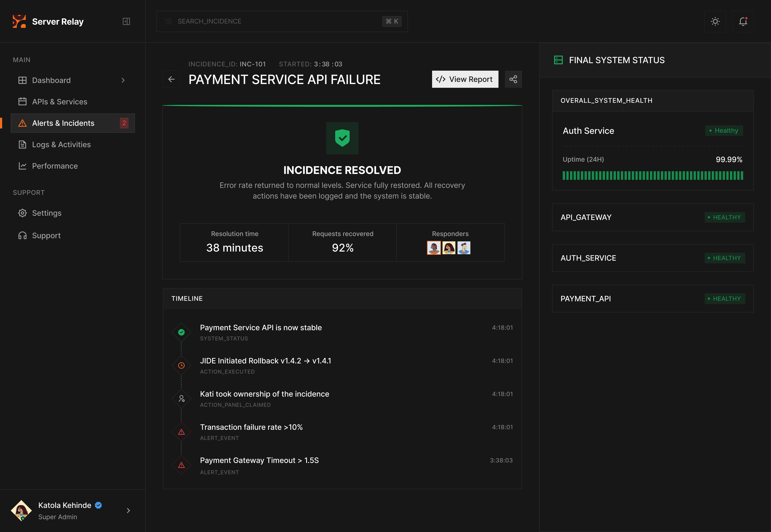Select the first responder avatar
This screenshot has width=771, height=532.
[x=434, y=248]
